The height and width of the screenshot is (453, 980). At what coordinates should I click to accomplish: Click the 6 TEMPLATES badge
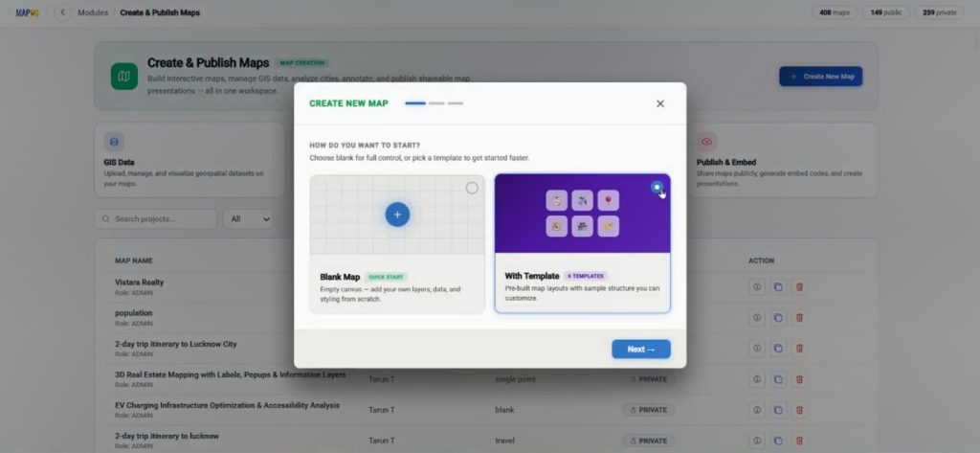tap(587, 276)
